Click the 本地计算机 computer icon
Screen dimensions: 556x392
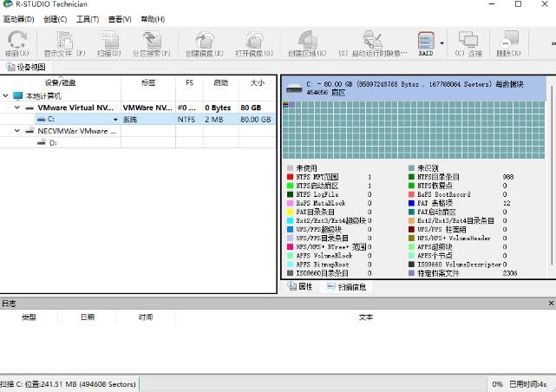(x=17, y=95)
